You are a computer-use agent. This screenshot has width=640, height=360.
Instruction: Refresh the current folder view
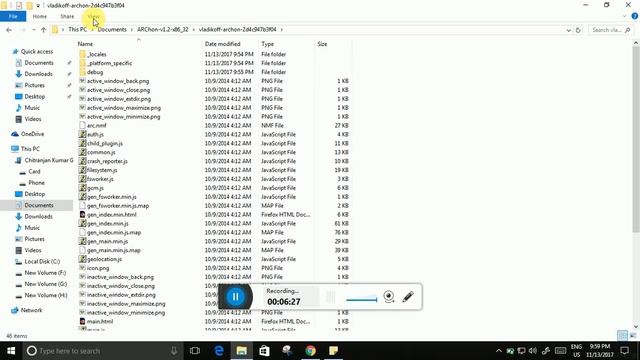point(578,30)
